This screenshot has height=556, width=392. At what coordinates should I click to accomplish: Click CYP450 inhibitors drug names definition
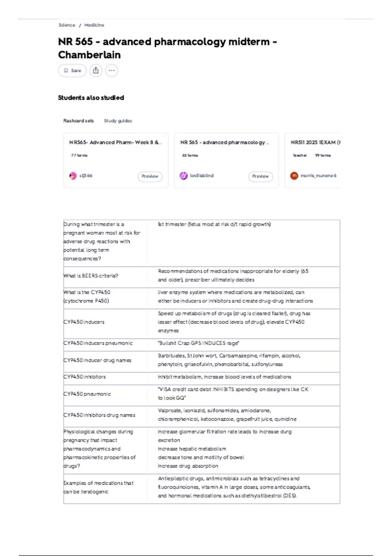tap(227, 415)
